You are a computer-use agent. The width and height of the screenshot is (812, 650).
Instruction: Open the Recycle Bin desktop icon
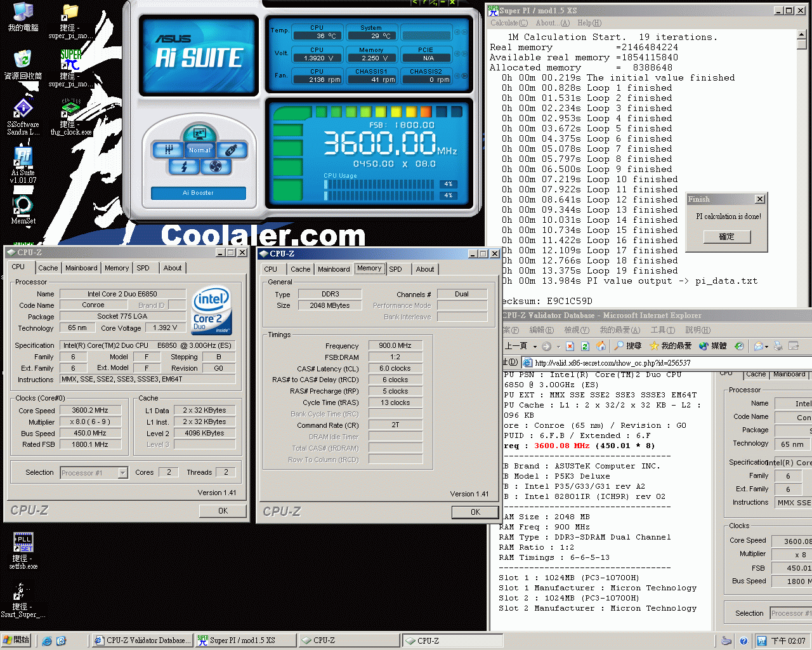click(23, 65)
